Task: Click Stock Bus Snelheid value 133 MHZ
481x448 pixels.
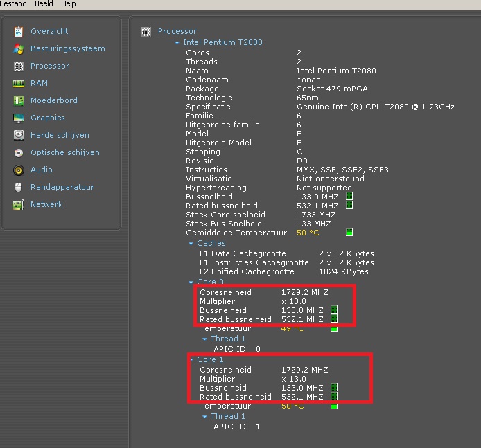Action: click(314, 224)
